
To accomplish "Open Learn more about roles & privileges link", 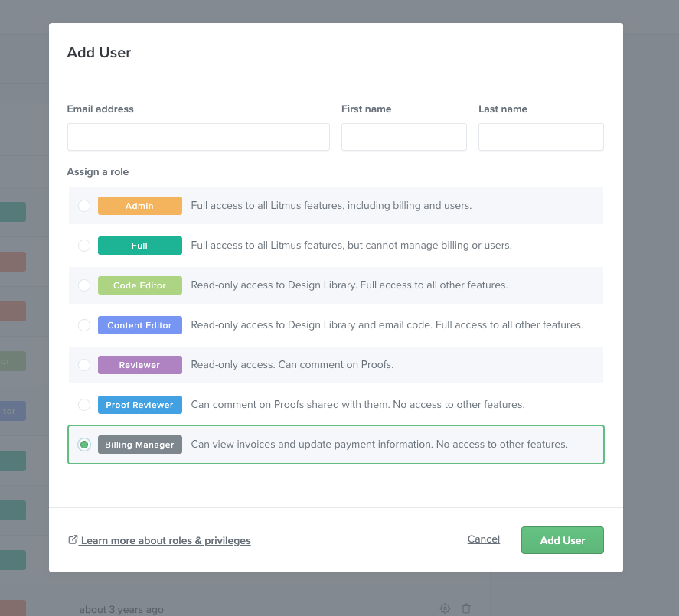I will pos(166,541).
